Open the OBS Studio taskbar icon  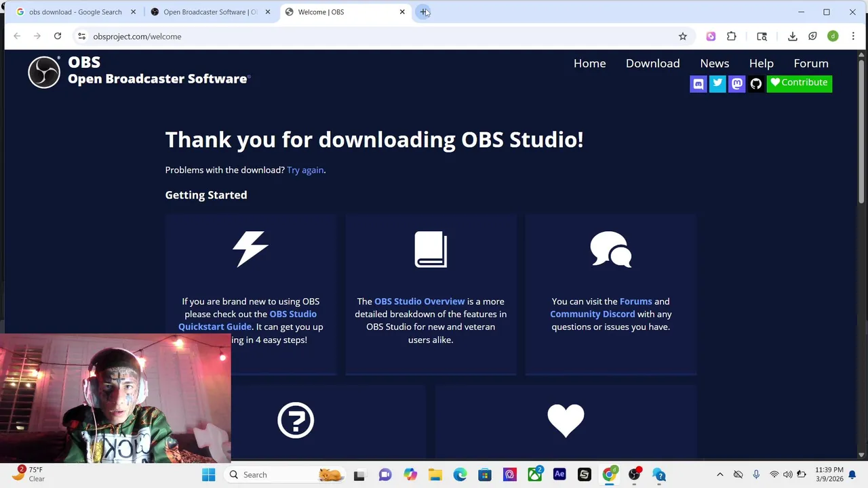coord(634,474)
